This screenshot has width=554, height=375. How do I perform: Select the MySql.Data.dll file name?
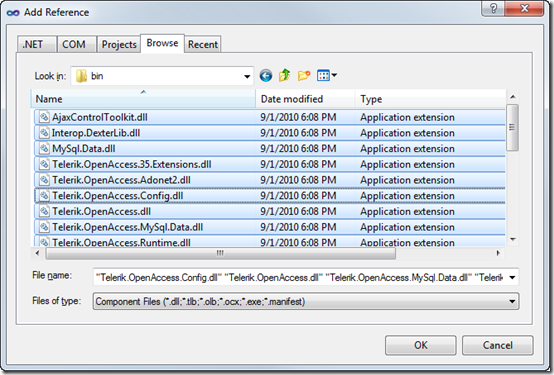[84, 148]
